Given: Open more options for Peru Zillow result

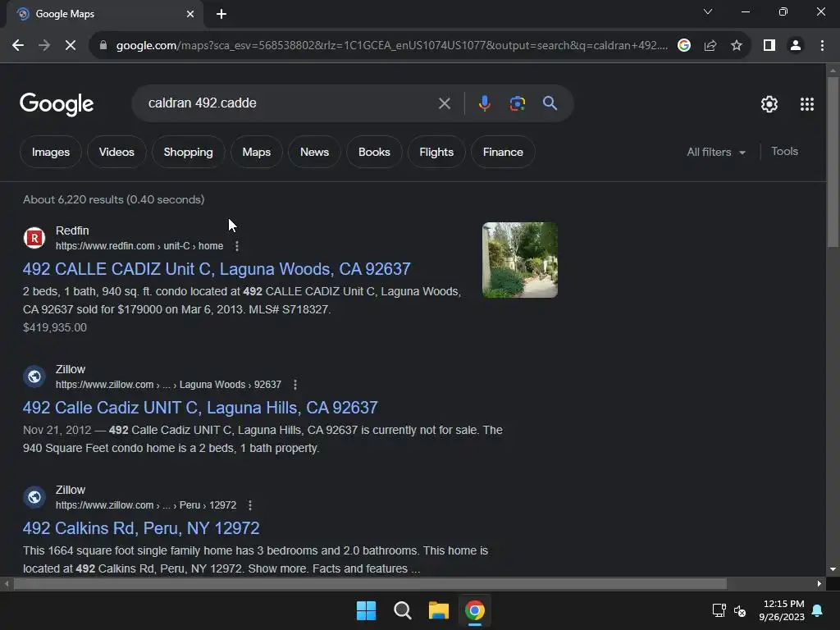Looking at the screenshot, I should tap(250, 505).
